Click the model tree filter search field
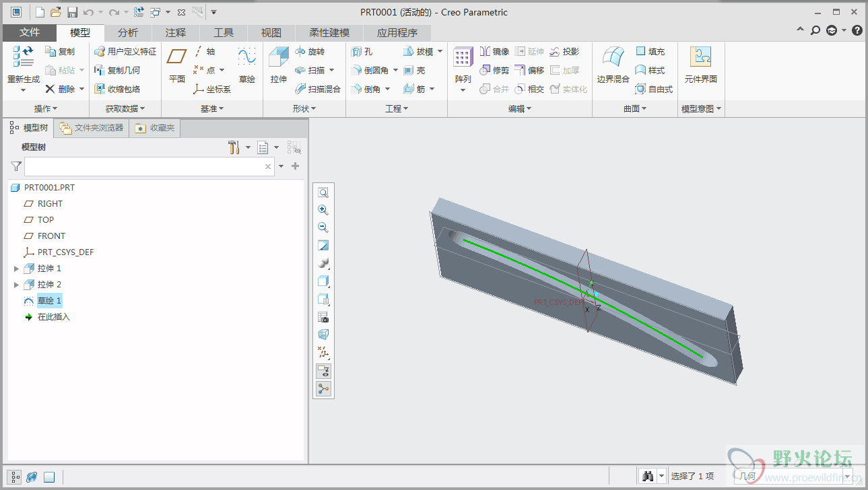 pos(149,166)
